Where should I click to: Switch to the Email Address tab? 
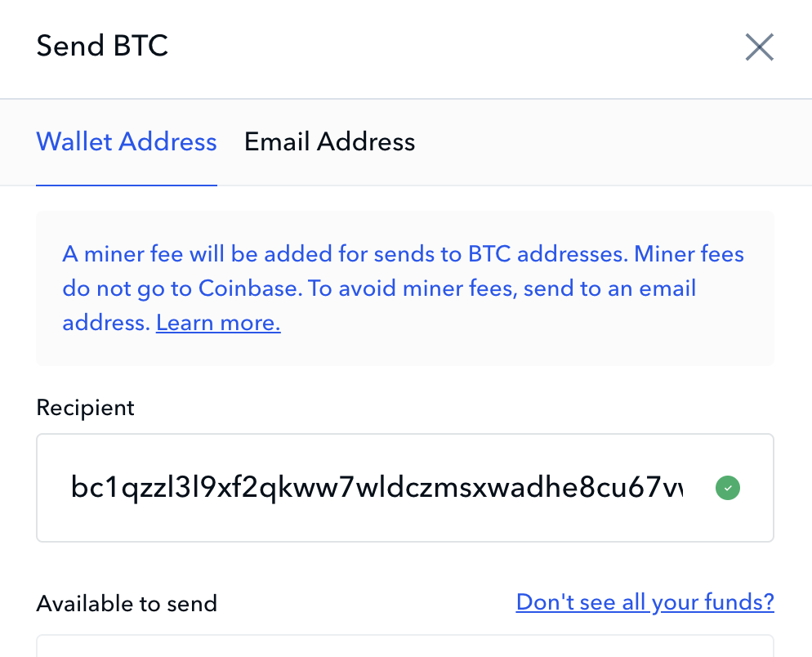point(329,141)
